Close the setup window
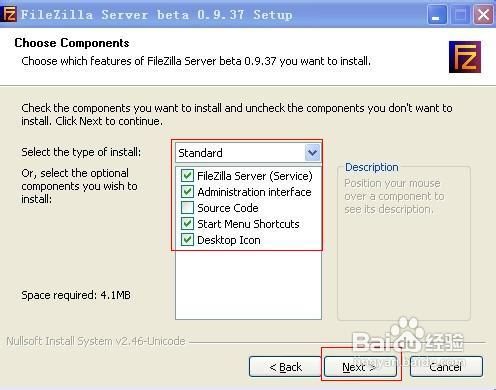Screen dimensions: 496x390 (483, 15)
